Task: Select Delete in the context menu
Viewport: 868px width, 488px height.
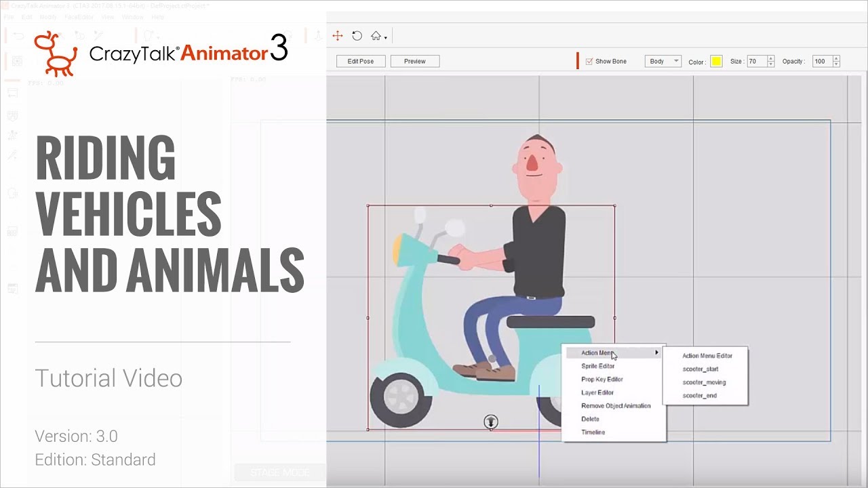Action: (590, 419)
